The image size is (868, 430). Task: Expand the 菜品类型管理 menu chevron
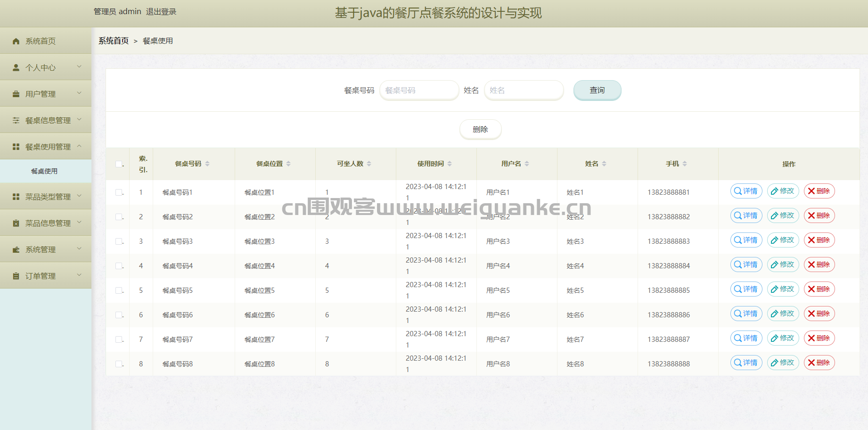tap(79, 196)
